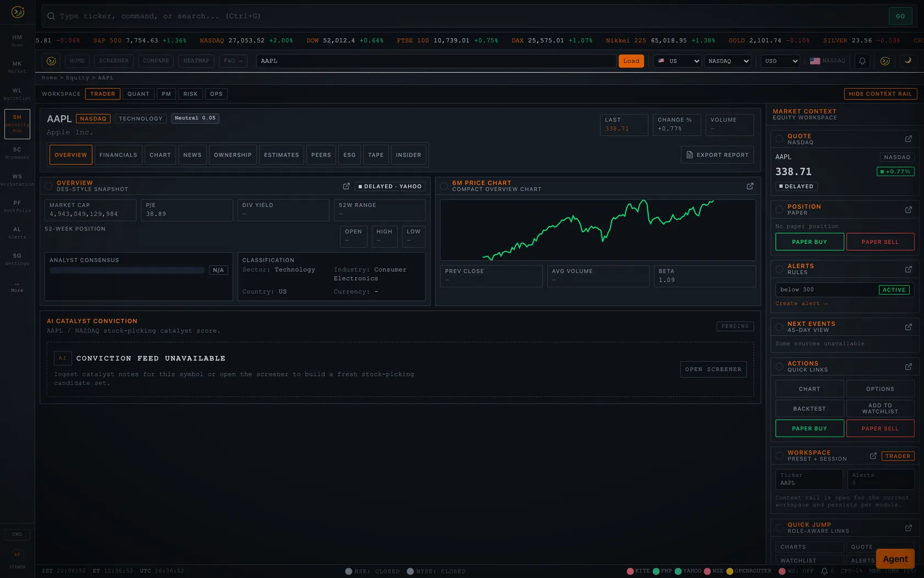
Task: Open Alerts in left sidebar
Action: (x=17, y=233)
